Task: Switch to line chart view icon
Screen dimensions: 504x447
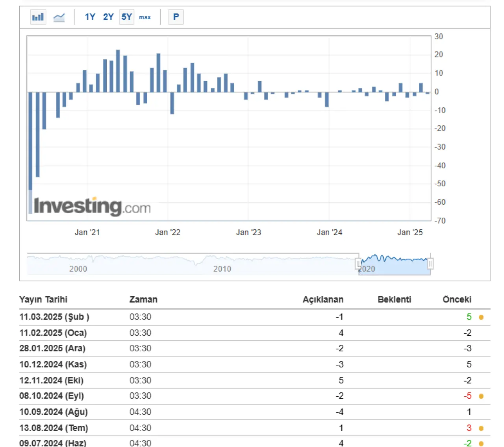Action: point(59,17)
